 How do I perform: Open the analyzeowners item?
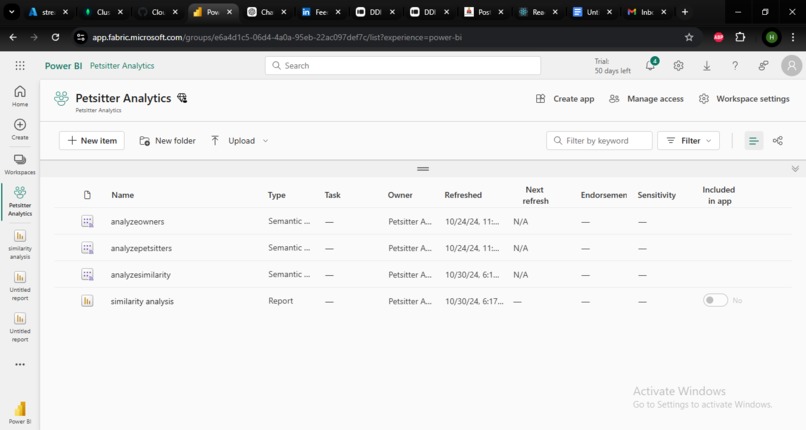pyautogui.click(x=137, y=221)
